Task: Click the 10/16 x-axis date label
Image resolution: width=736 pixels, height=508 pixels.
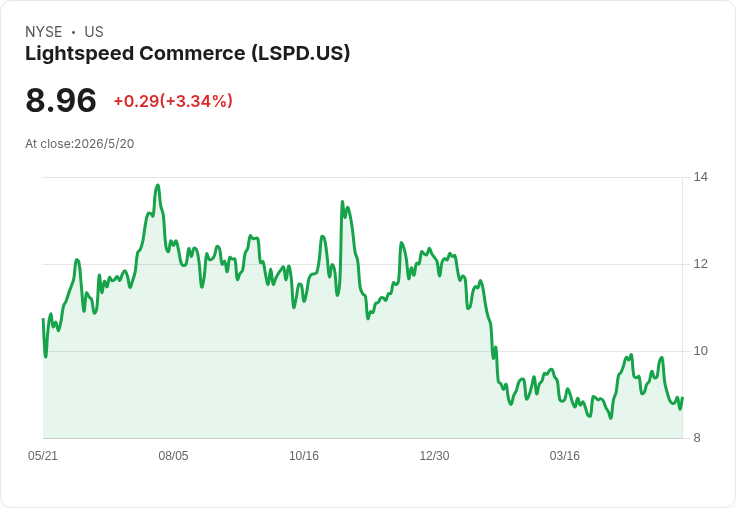Action: tap(304, 455)
